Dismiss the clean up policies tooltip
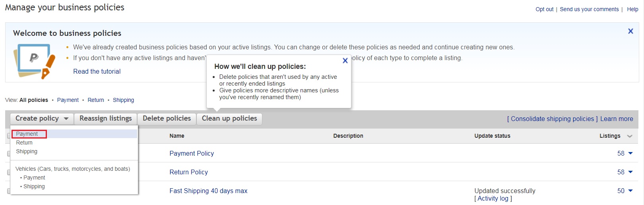 345,61
